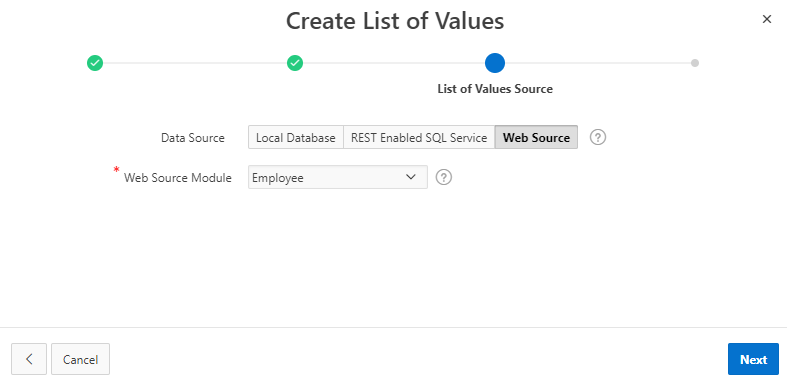Go to the second completed wizard step checkmark
787x383 pixels.
(295, 63)
